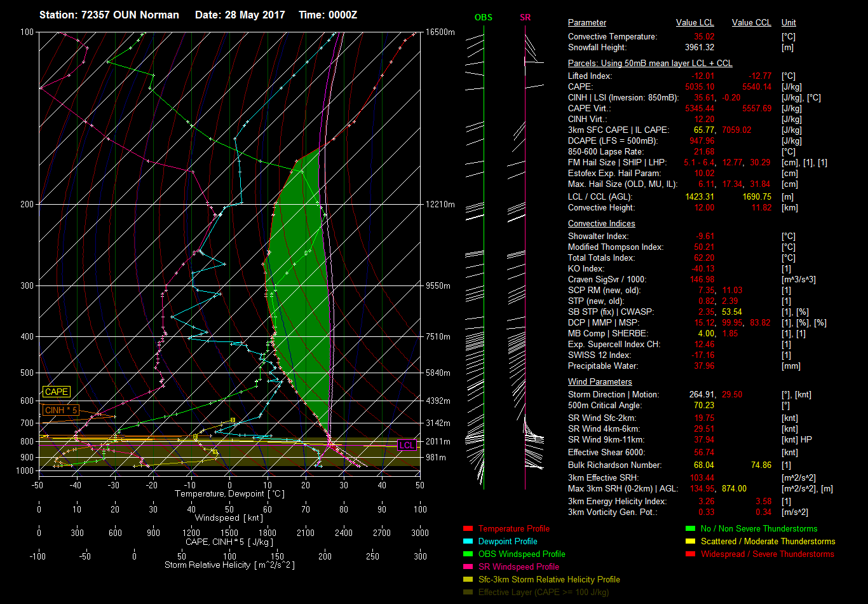The image size is (868, 604).
Task: Click the orange CINH * 5 label box
Action: click(x=61, y=410)
